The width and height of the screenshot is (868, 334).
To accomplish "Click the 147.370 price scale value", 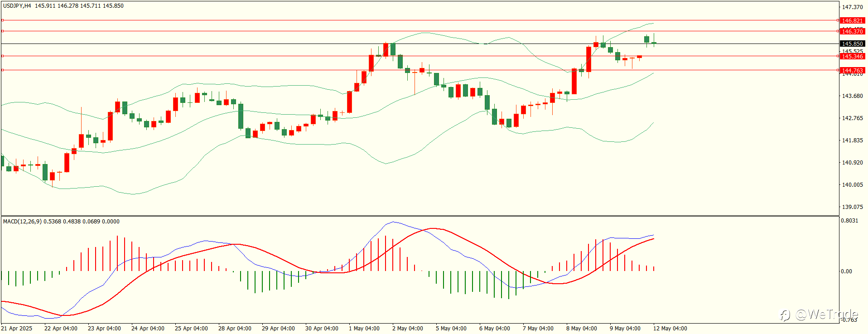I will [852, 7].
